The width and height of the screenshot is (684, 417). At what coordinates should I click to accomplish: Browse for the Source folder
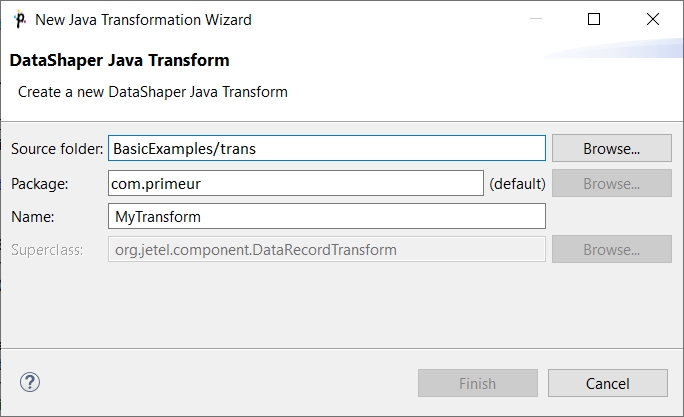(x=612, y=148)
